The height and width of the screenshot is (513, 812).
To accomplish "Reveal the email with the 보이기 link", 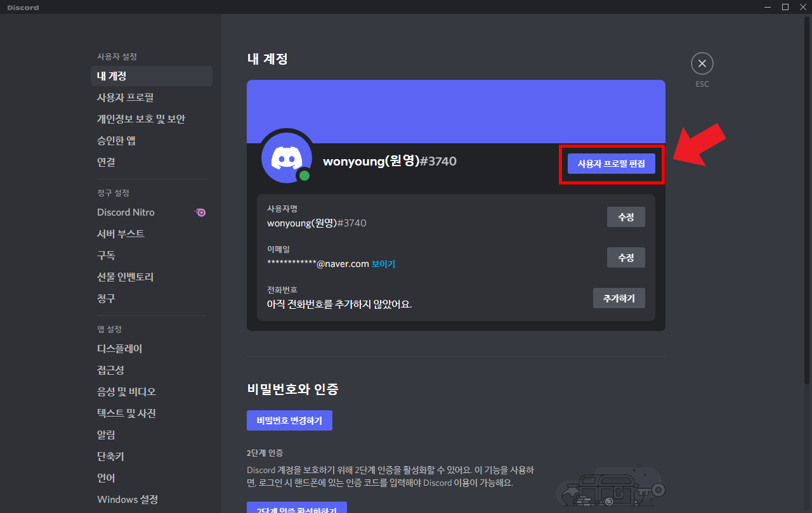I will (x=383, y=264).
